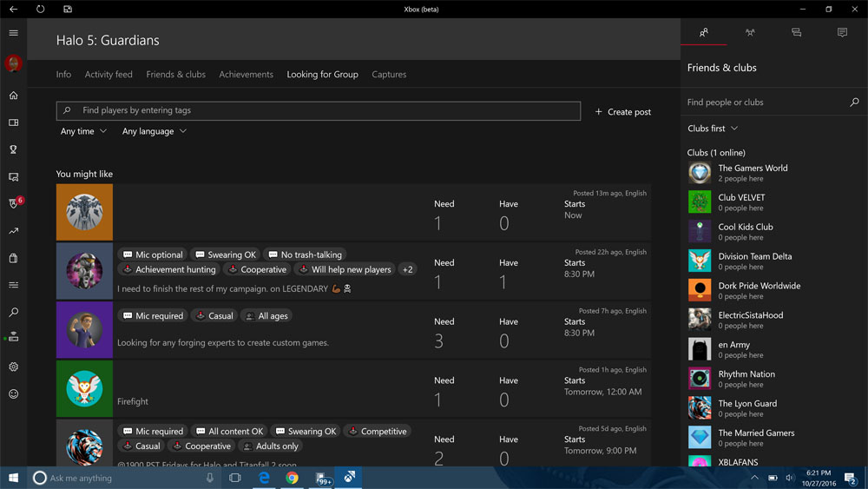Open The Gamers World club
Viewport: 868px width, 489px height.
(x=774, y=173)
